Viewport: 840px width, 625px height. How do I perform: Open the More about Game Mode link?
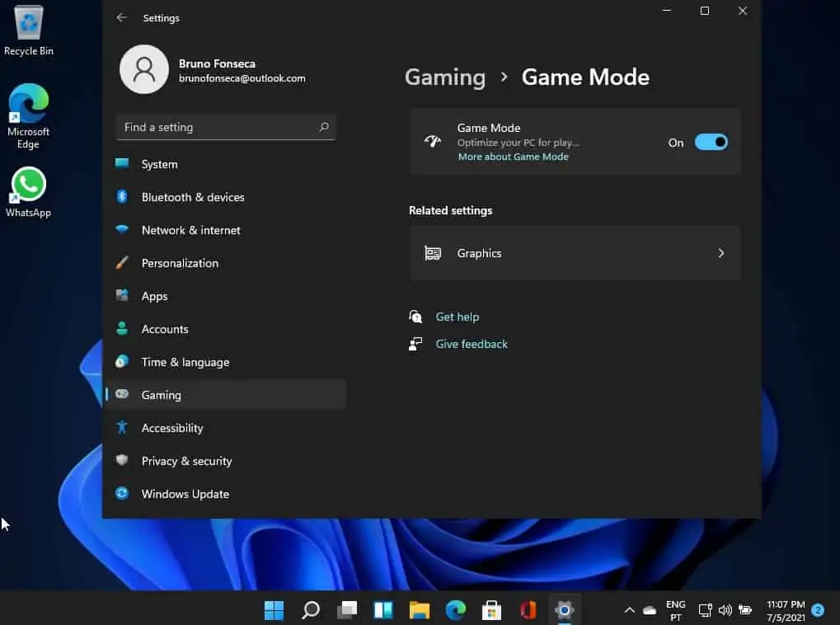(x=513, y=157)
